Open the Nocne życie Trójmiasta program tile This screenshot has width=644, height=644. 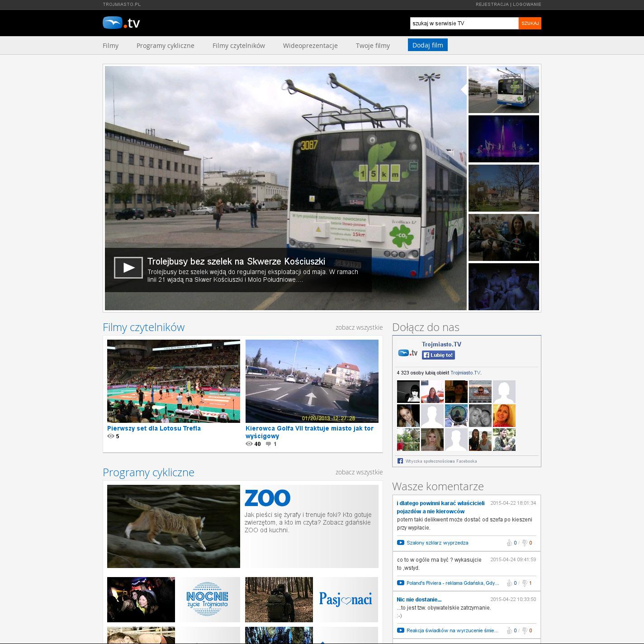click(208, 600)
